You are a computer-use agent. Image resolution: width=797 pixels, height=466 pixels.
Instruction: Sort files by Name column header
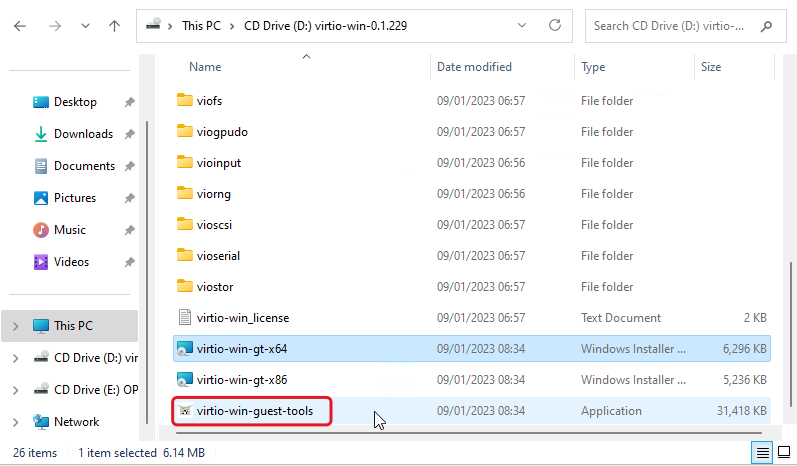point(205,67)
